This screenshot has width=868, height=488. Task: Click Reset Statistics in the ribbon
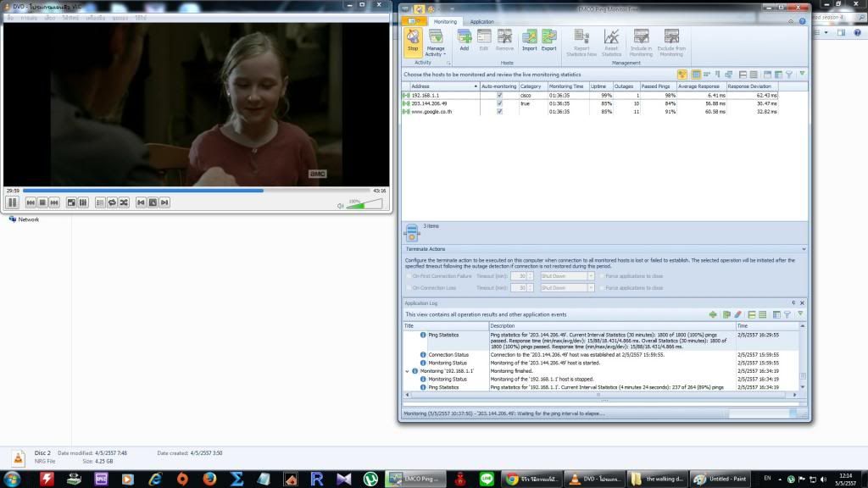click(x=611, y=42)
